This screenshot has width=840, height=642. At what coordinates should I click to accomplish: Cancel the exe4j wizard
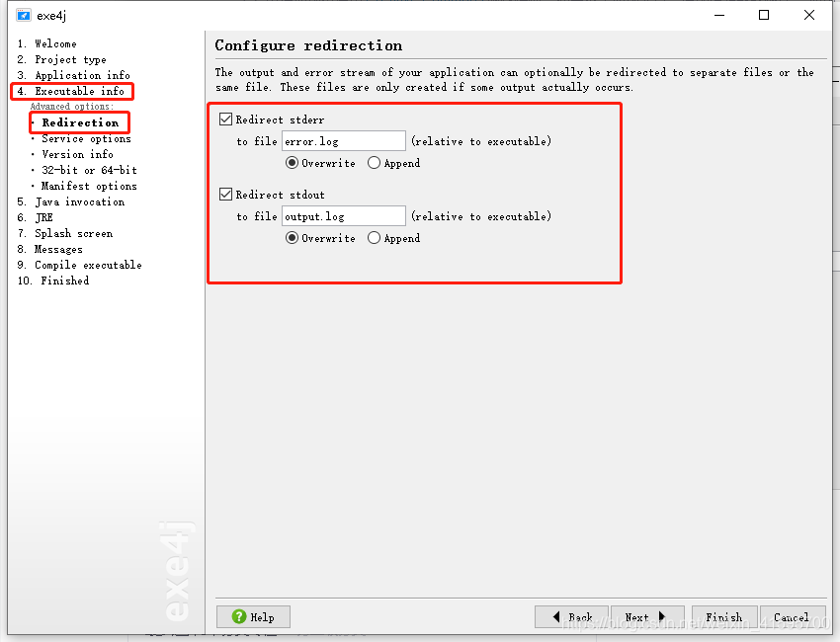click(793, 617)
